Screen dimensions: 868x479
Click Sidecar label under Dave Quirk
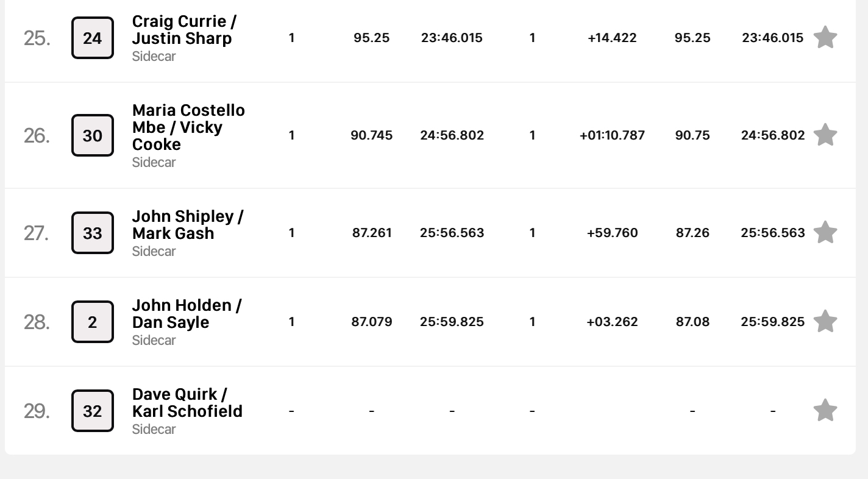pos(154,429)
